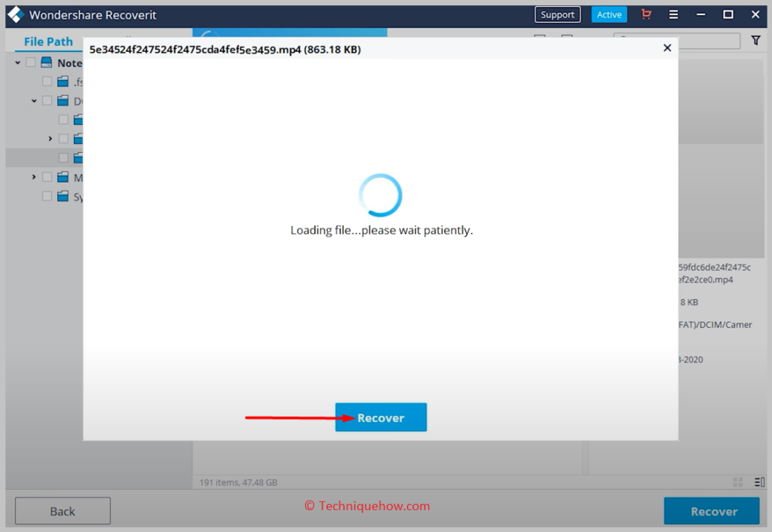
Task: Switch to the File Path tab
Action: pyautogui.click(x=48, y=42)
